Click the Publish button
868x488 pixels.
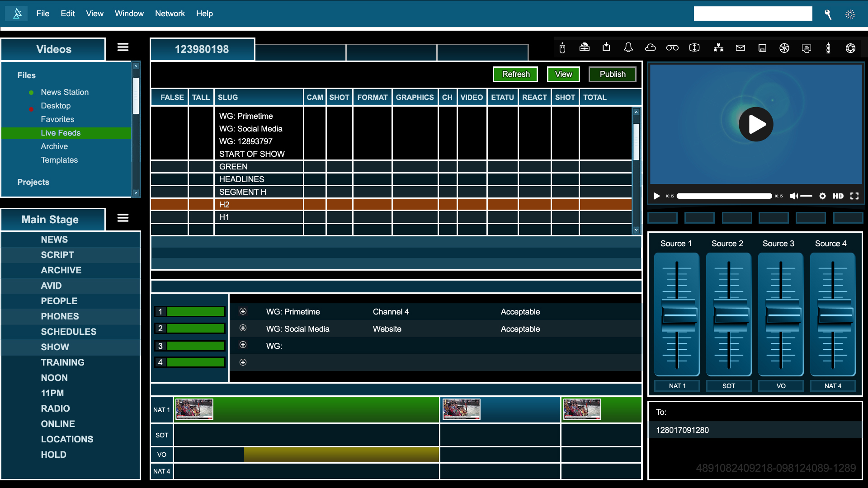point(612,74)
